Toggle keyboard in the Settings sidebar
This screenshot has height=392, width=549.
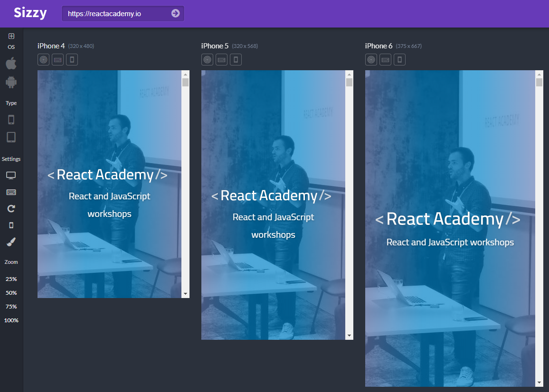pos(11,192)
